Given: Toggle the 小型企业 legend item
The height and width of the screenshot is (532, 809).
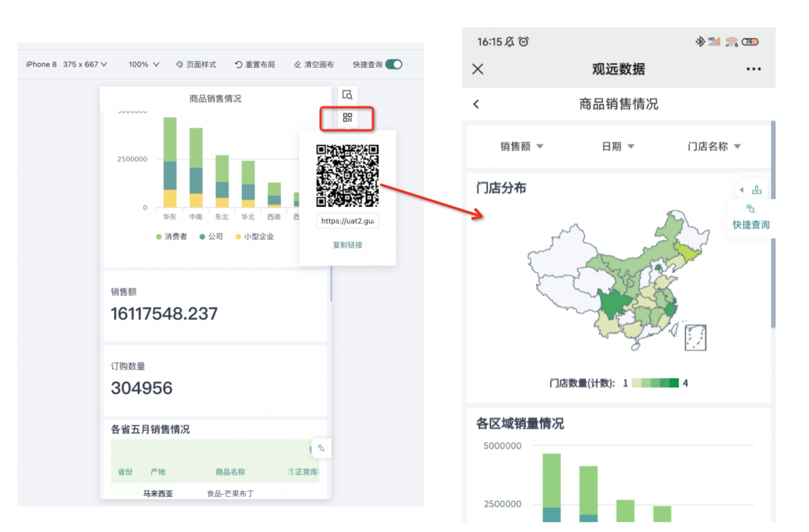Looking at the screenshot, I should [255, 237].
